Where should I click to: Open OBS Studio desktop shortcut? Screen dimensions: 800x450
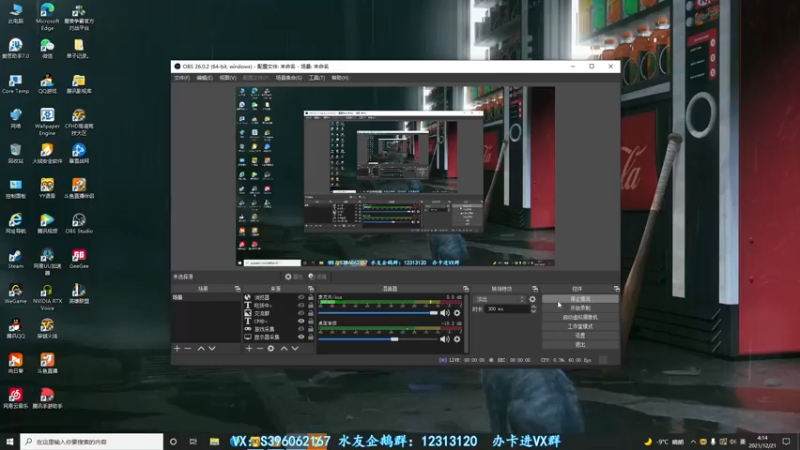(79, 223)
